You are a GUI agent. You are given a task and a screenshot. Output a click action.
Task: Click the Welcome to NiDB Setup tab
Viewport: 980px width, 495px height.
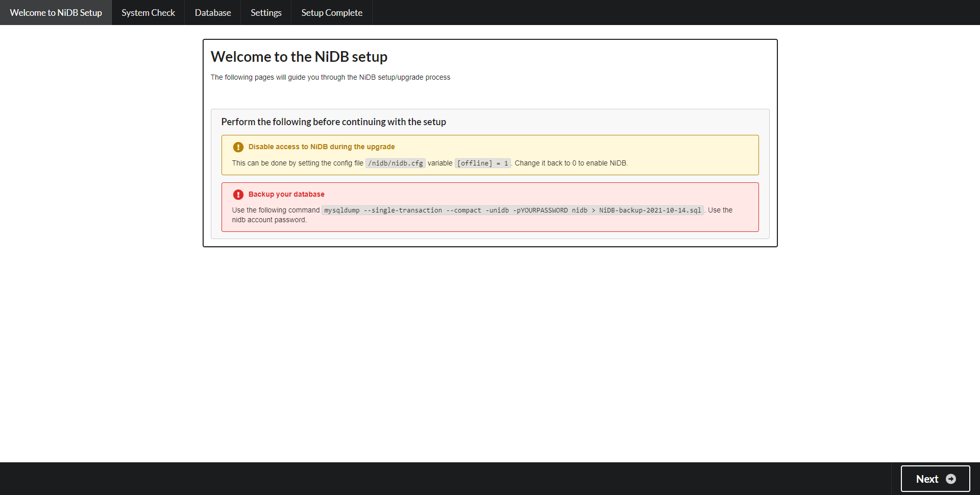56,13
